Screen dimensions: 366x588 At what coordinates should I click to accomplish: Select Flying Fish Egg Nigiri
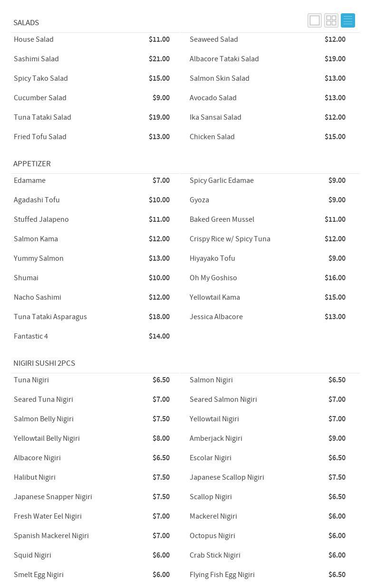point(222,575)
